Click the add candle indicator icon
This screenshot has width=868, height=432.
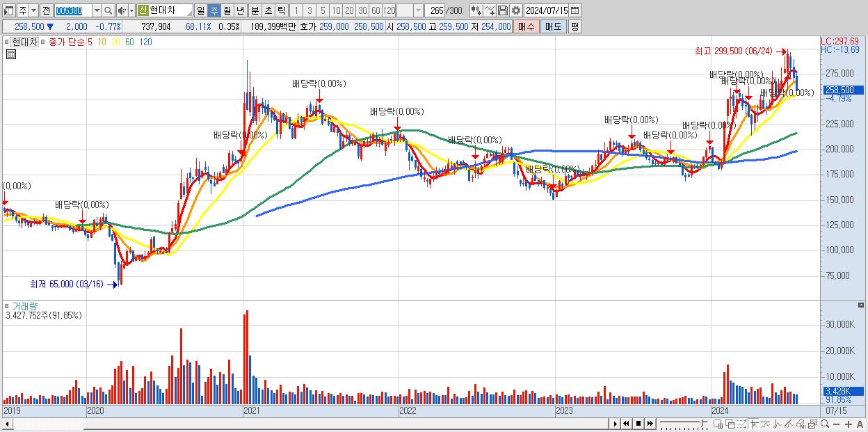(476, 10)
